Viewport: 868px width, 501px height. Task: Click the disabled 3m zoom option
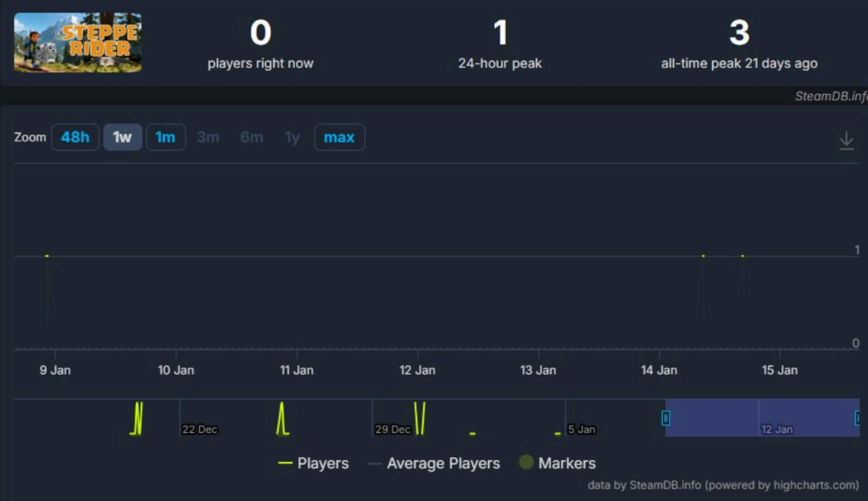click(208, 137)
